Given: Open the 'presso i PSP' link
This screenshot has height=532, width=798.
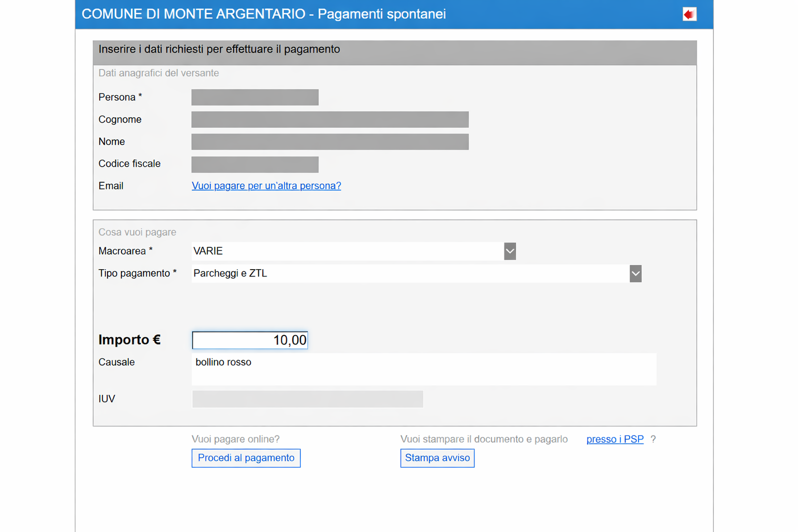Looking at the screenshot, I should tap(615, 440).
